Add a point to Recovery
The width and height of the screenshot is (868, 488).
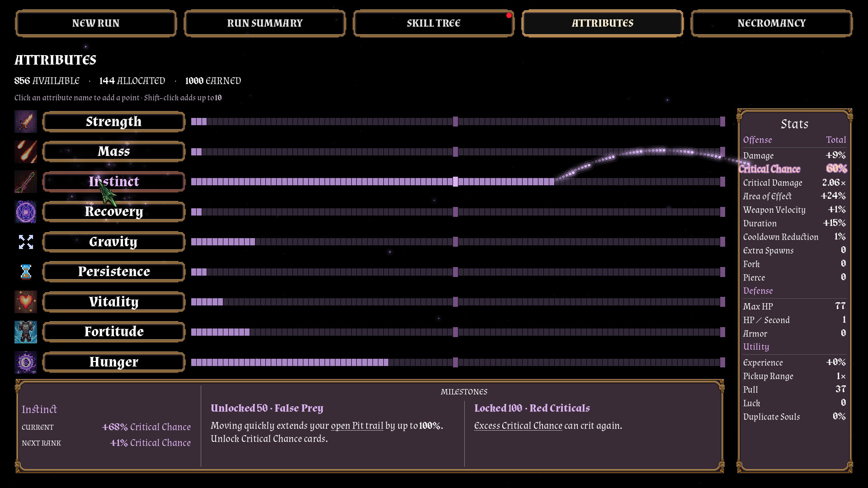pyautogui.click(x=114, y=212)
